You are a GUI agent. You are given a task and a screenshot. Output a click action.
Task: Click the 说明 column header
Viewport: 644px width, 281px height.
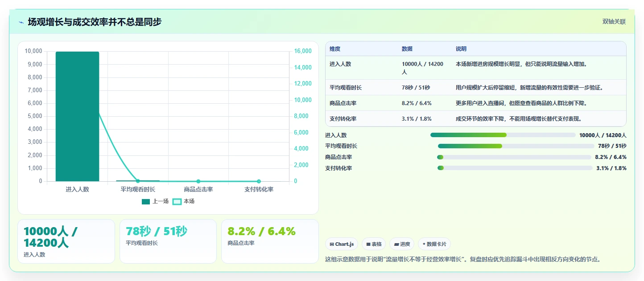[461, 49]
